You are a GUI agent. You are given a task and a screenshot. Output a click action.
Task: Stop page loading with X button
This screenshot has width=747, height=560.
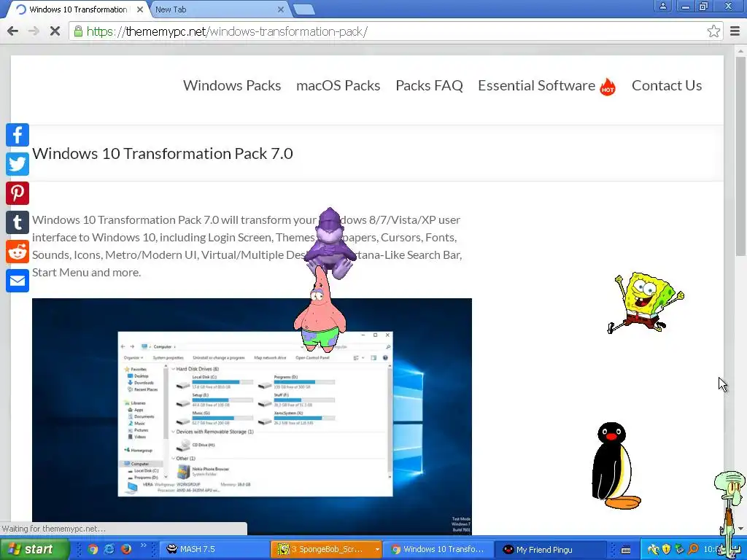tap(55, 31)
